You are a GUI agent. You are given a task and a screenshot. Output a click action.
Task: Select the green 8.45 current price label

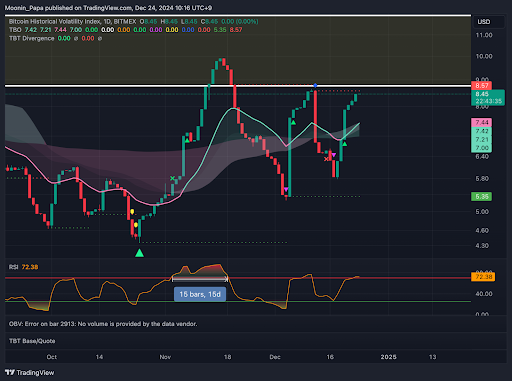coord(488,97)
